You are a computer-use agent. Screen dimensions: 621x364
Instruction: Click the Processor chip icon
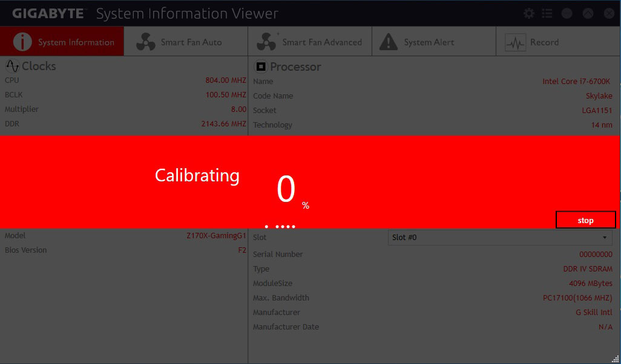pos(261,67)
